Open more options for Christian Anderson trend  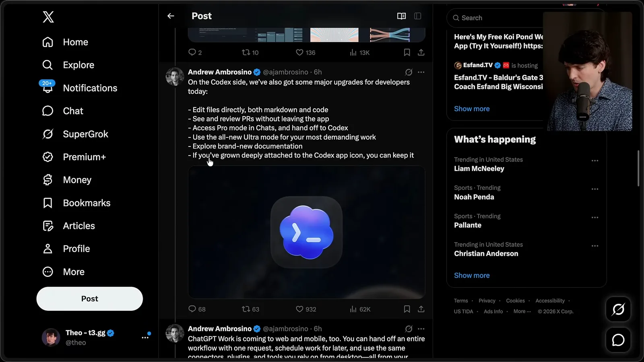point(595,246)
